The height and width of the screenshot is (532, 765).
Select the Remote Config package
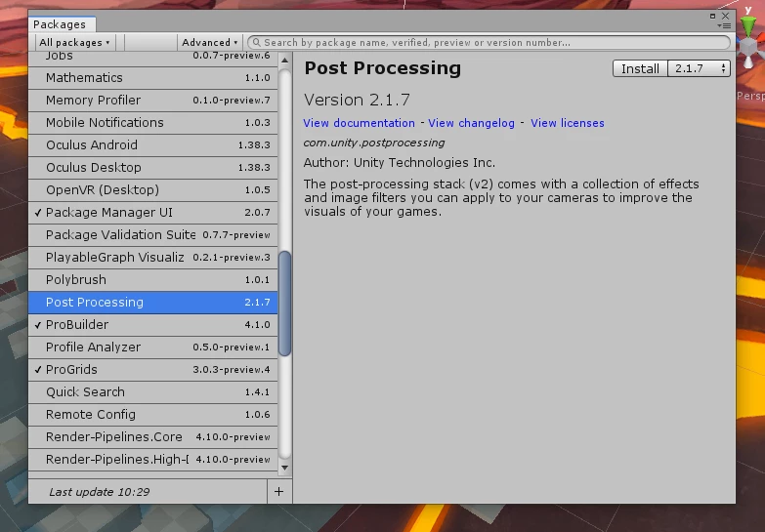coord(153,415)
